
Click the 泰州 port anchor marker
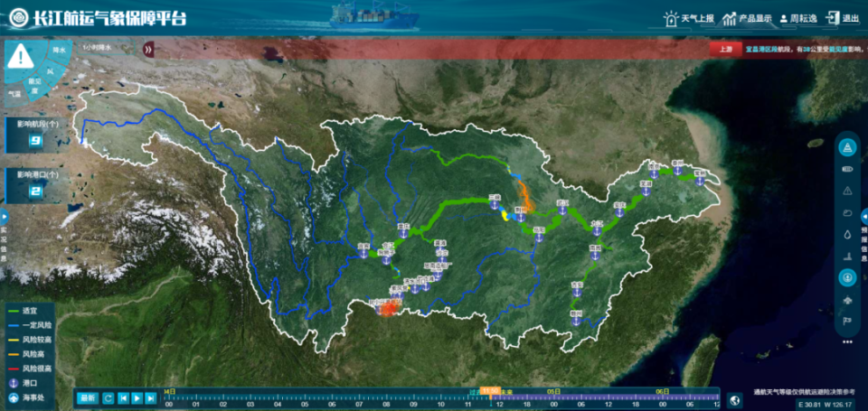676,171
